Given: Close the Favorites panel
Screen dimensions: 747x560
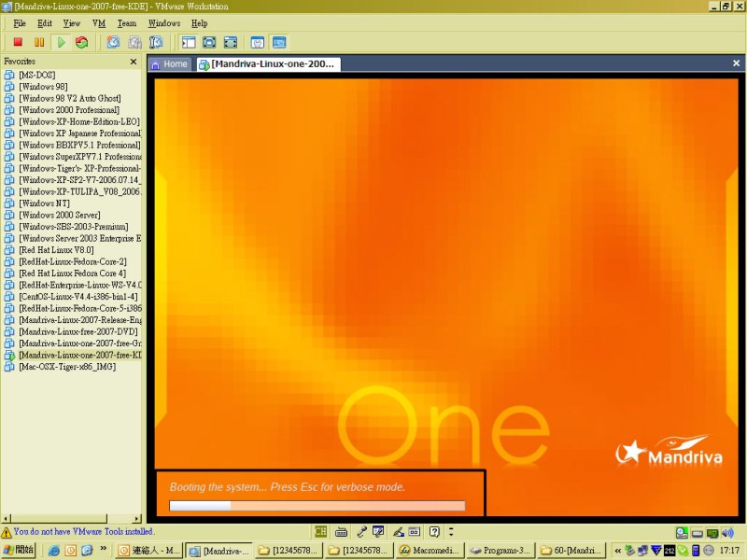Looking at the screenshot, I should [134, 62].
